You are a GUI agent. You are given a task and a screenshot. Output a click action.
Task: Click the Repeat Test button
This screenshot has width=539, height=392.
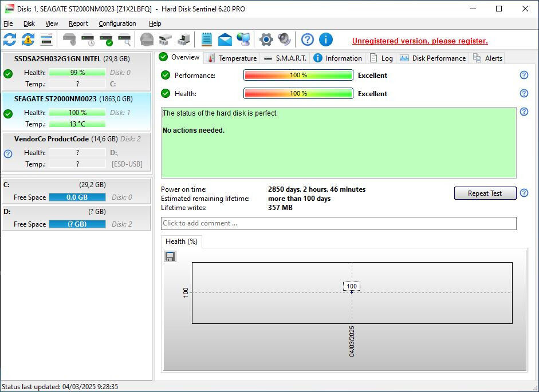coord(485,193)
